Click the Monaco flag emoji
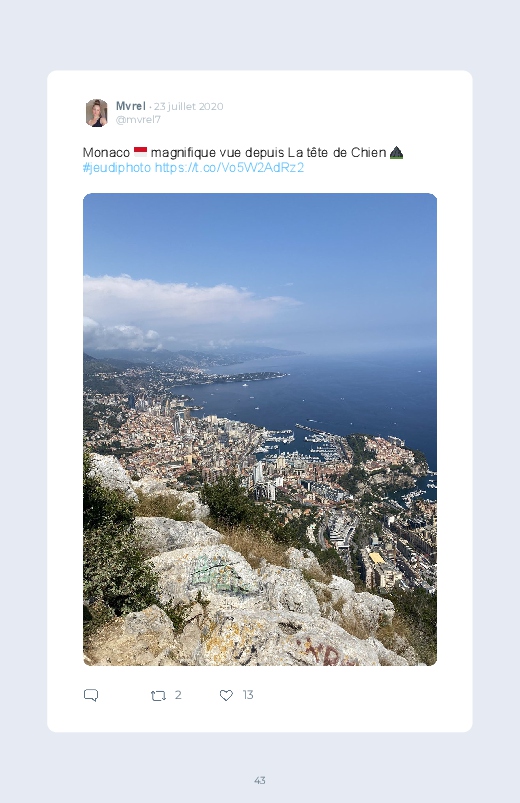Image resolution: width=520 pixels, height=803 pixels. point(140,152)
